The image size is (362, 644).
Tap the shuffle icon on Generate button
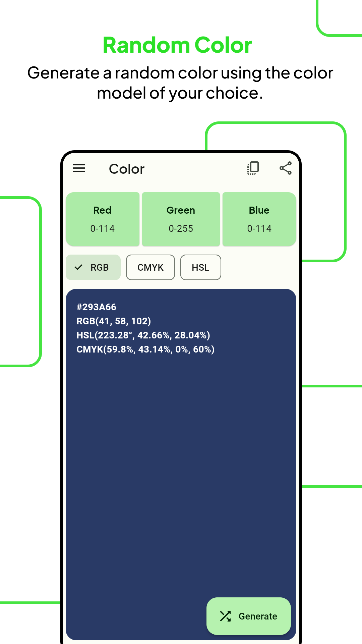pyautogui.click(x=225, y=616)
